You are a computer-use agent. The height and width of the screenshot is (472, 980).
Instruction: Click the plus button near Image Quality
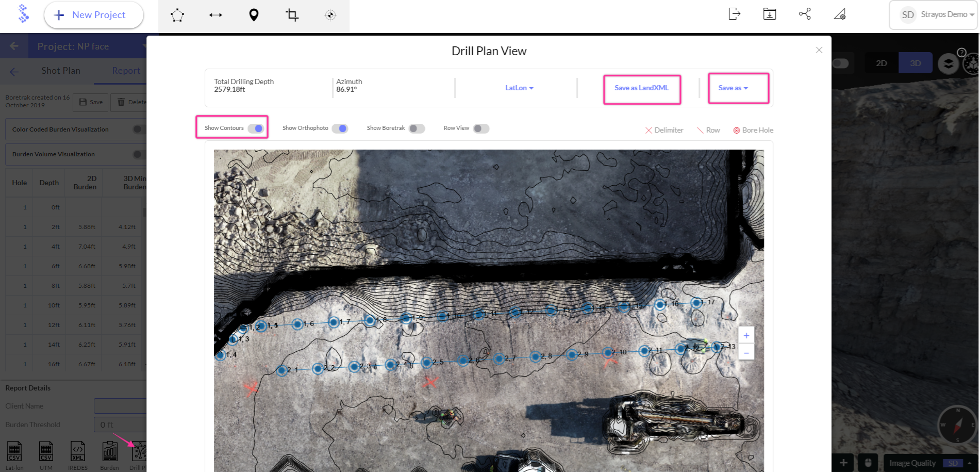point(843,463)
